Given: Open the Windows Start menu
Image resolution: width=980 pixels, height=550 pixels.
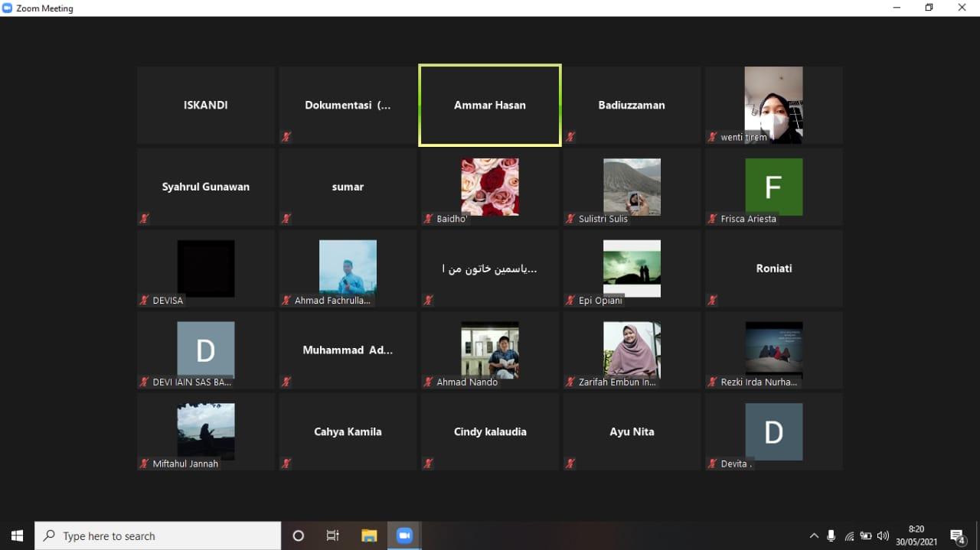Looking at the screenshot, I should point(17,535).
